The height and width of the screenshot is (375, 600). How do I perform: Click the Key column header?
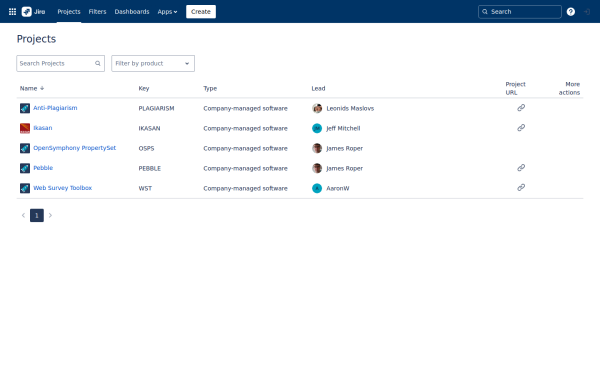pyautogui.click(x=144, y=88)
